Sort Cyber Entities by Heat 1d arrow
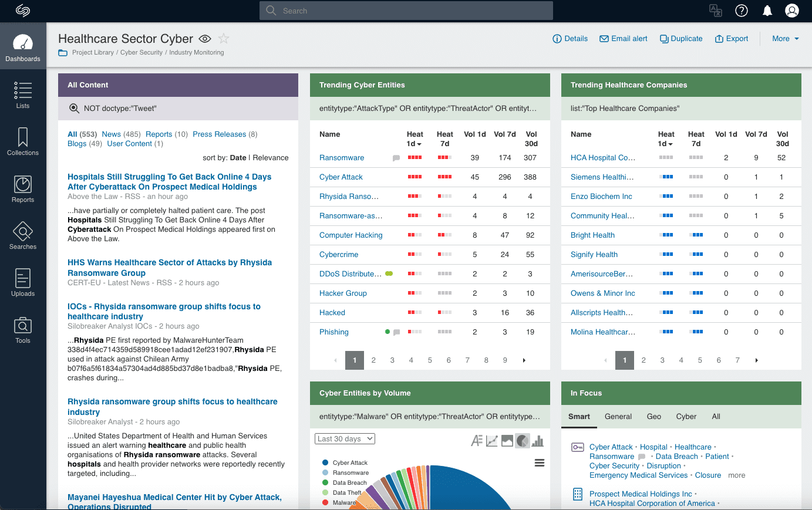The image size is (812, 510). [x=419, y=144]
